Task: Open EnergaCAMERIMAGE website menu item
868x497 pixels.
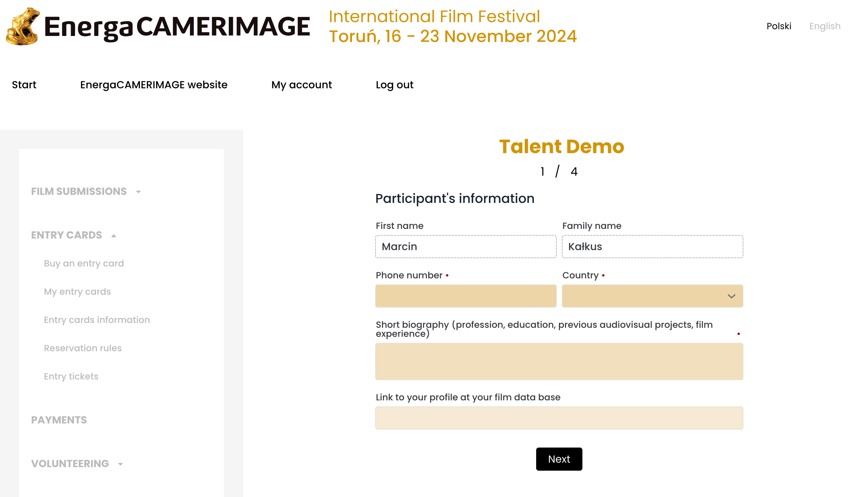Action: point(154,85)
